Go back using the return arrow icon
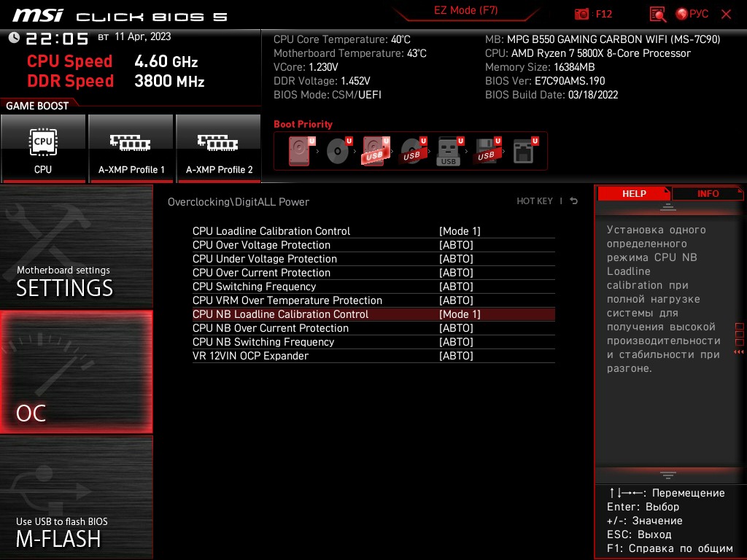Image resolution: width=747 pixels, height=560 pixels. click(x=574, y=201)
